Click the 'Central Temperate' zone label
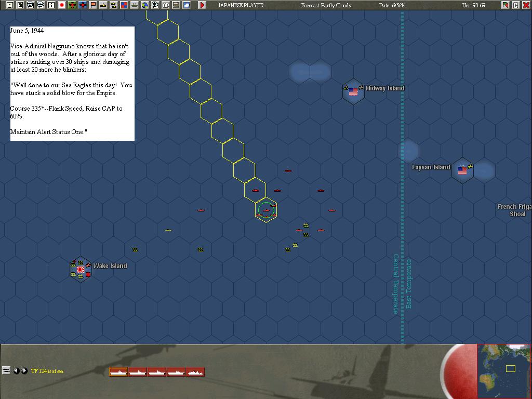The height and width of the screenshot is (399, 532). [395, 284]
